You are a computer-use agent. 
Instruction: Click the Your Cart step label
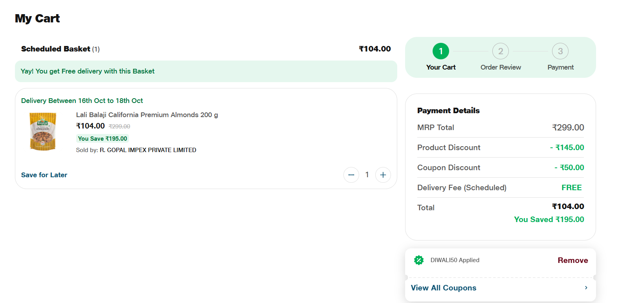pos(441,67)
